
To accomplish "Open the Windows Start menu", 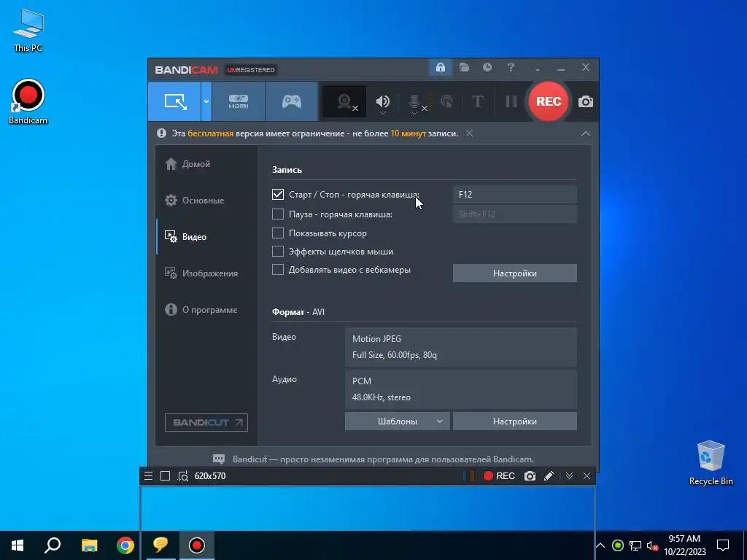I will click(x=18, y=545).
